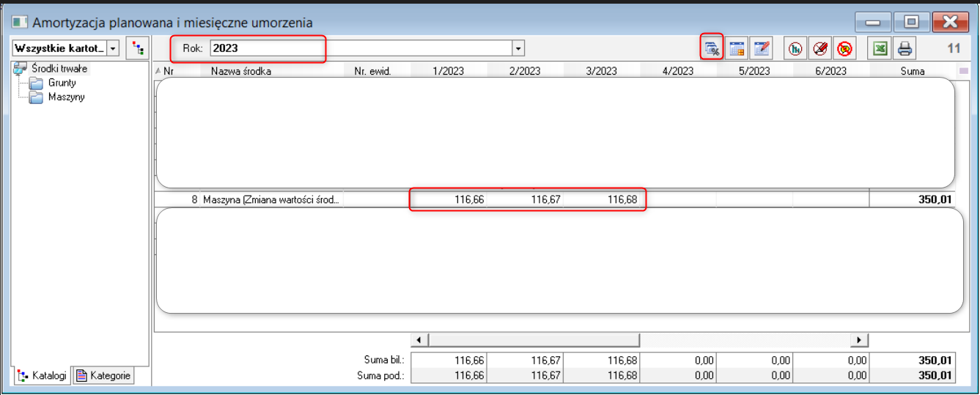Select the Grunty tree item

(62, 83)
